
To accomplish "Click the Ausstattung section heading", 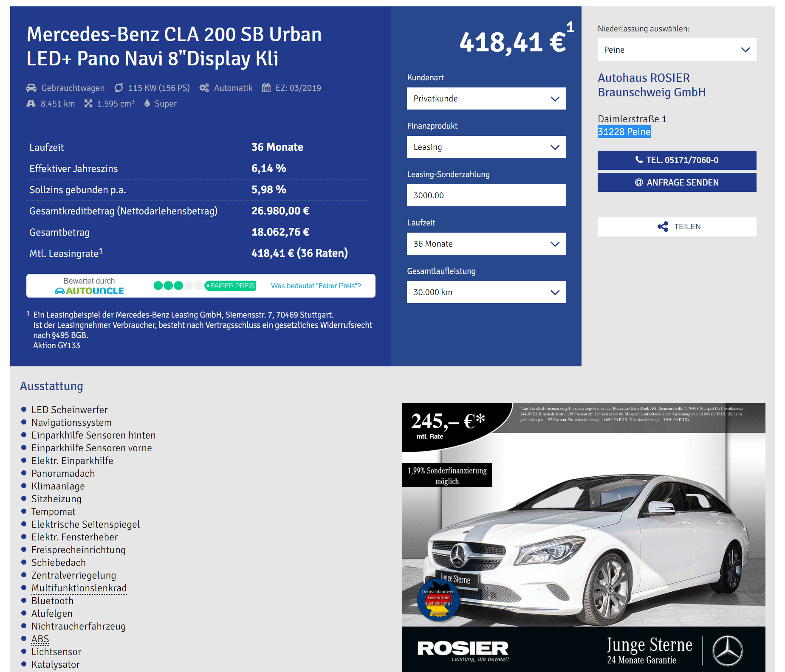I will pos(51,386).
